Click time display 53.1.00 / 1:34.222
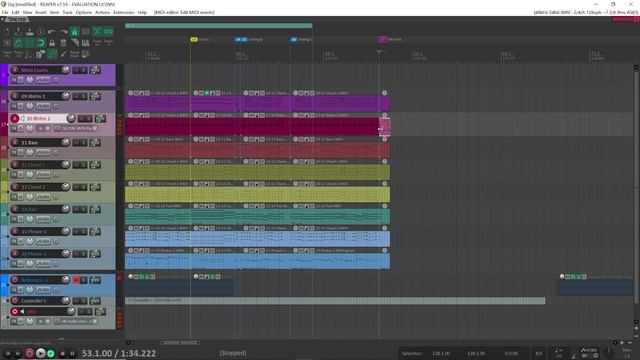 pyautogui.click(x=119, y=353)
